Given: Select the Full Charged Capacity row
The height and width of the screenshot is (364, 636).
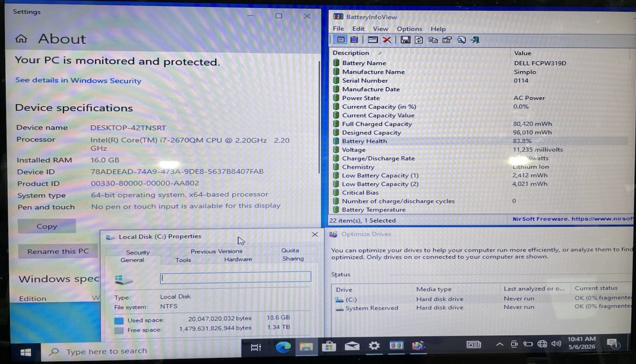Looking at the screenshot, I should click(x=480, y=123).
